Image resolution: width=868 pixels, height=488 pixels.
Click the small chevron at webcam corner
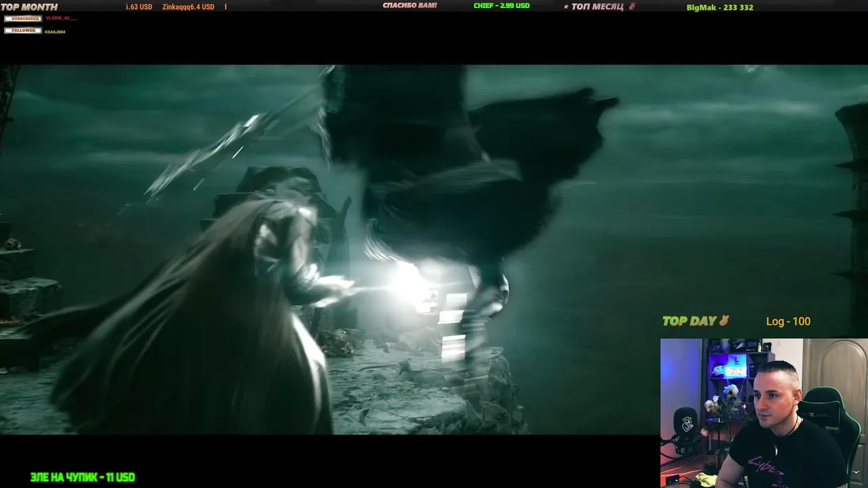click(x=857, y=472)
